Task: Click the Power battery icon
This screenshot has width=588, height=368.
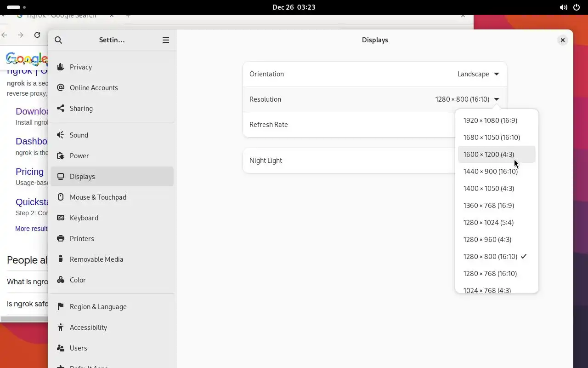Action: coord(60,156)
